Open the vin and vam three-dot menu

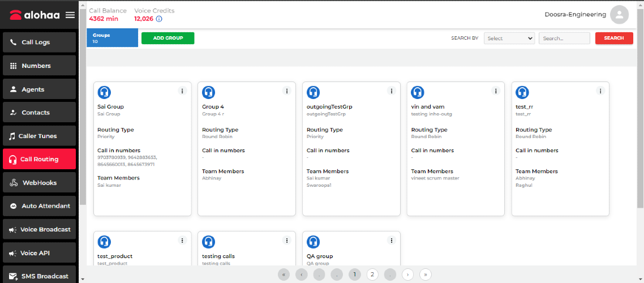[496, 91]
